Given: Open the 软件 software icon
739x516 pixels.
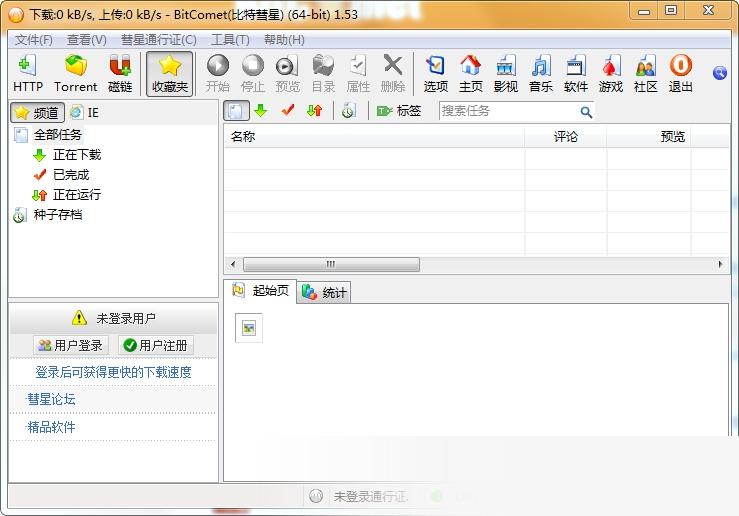Looking at the screenshot, I should pos(575,74).
